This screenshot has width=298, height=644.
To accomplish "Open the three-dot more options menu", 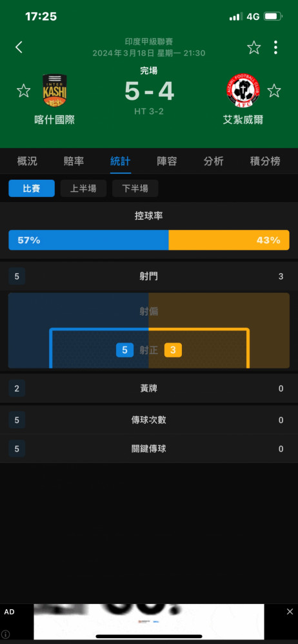I will click(275, 48).
